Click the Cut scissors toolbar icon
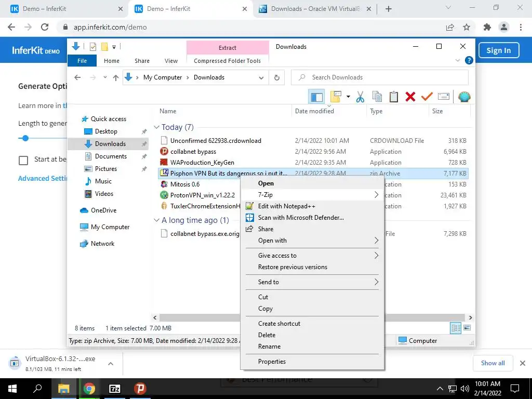 point(360,97)
